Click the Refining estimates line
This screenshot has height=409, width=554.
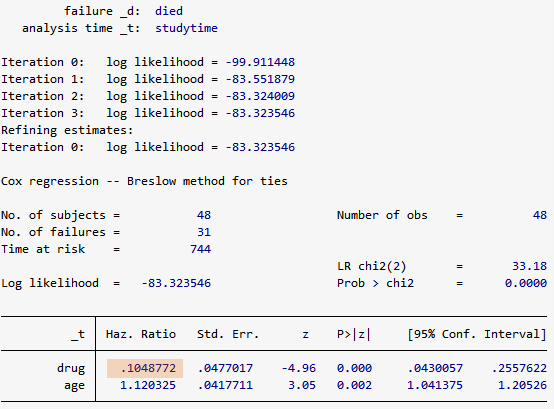point(67,130)
